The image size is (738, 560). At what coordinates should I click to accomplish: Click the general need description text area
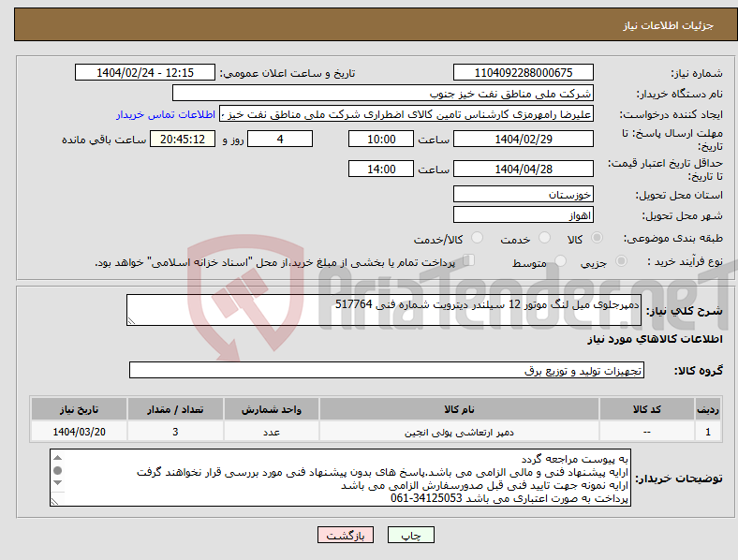click(x=384, y=310)
